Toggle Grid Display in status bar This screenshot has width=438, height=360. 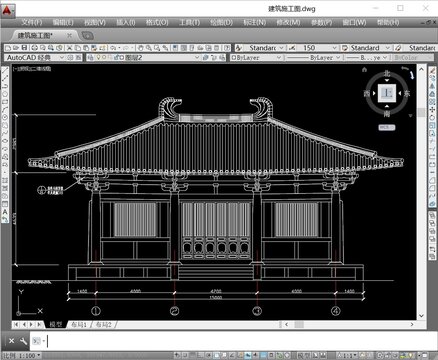tap(193, 355)
